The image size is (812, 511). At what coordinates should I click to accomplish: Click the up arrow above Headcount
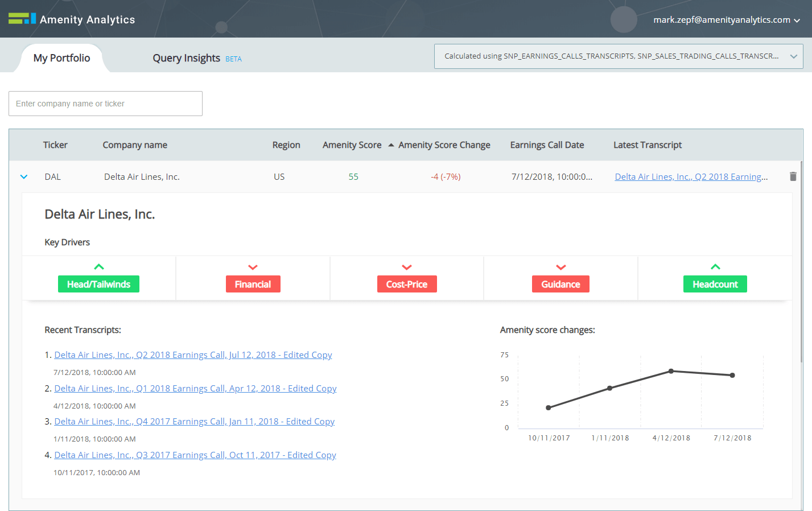715,266
